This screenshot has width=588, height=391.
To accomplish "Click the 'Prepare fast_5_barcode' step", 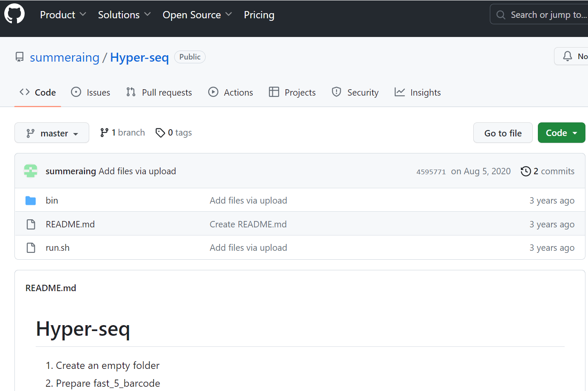I will [108, 383].
